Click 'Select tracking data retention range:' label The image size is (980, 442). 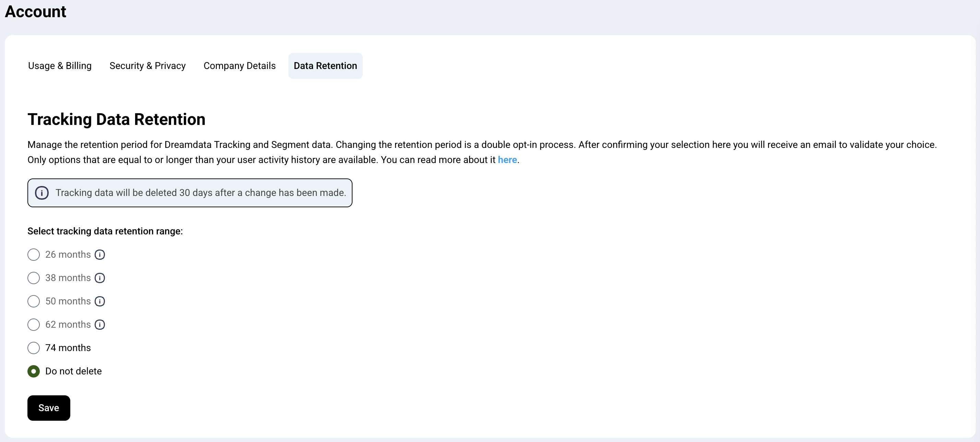pyautogui.click(x=105, y=231)
